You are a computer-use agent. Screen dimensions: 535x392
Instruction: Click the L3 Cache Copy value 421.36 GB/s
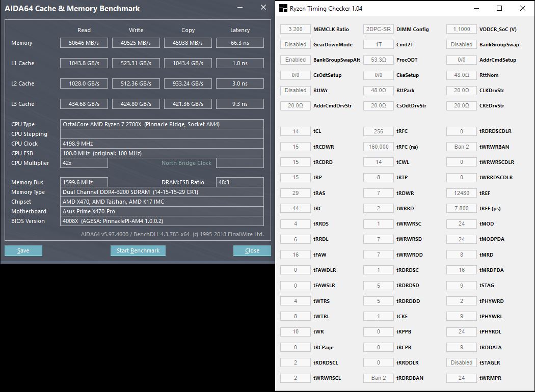point(188,104)
